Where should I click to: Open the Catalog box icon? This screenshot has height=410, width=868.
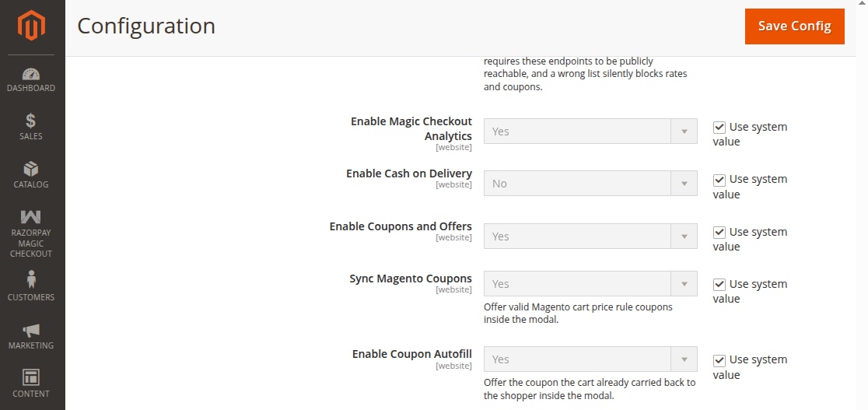pyautogui.click(x=31, y=169)
